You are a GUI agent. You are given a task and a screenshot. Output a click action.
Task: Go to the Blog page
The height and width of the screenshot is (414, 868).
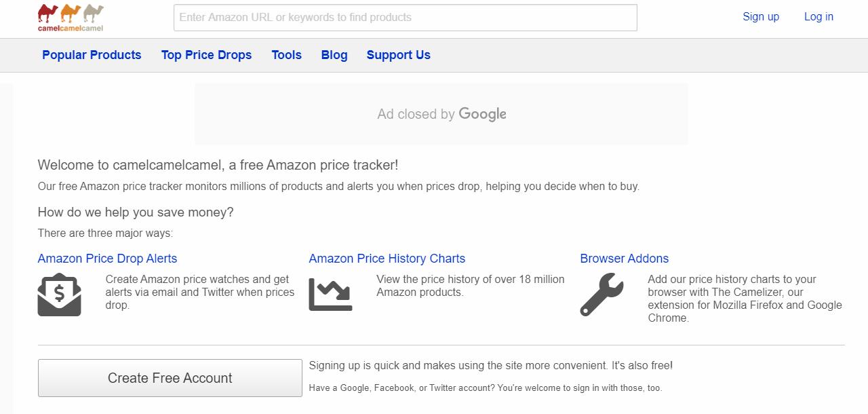pyautogui.click(x=334, y=55)
